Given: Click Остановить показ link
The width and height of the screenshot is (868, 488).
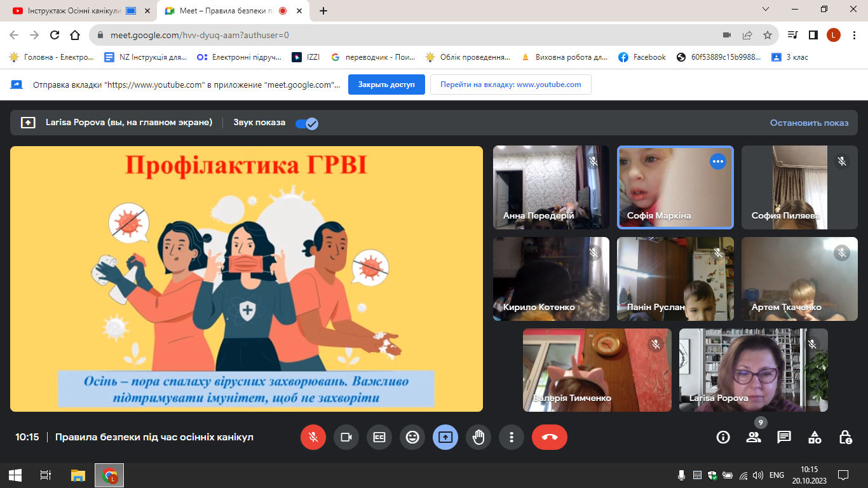Looking at the screenshot, I should pos(809,123).
